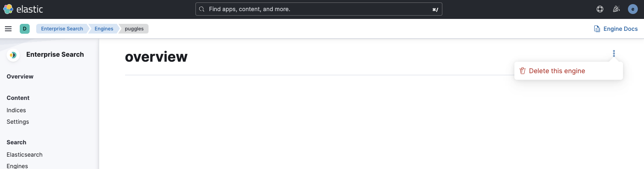Click the Enterprise Search breadcrumb
Image resolution: width=644 pixels, height=169 pixels.
click(x=62, y=29)
